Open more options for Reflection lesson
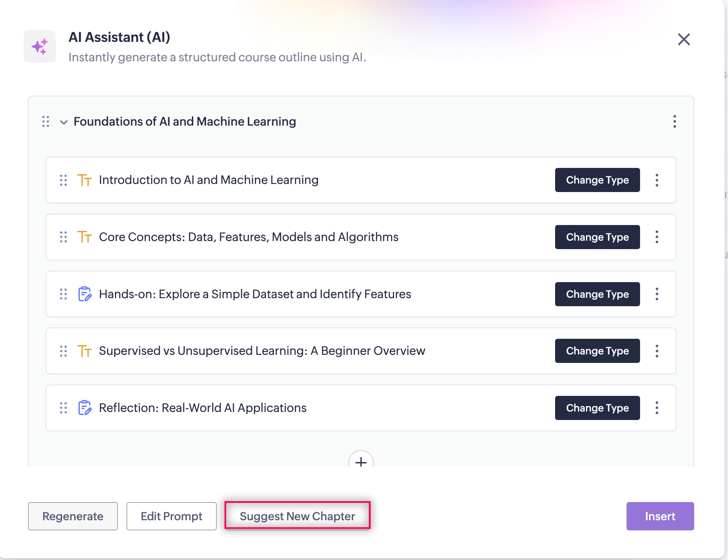 pyautogui.click(x=657, y=408)
